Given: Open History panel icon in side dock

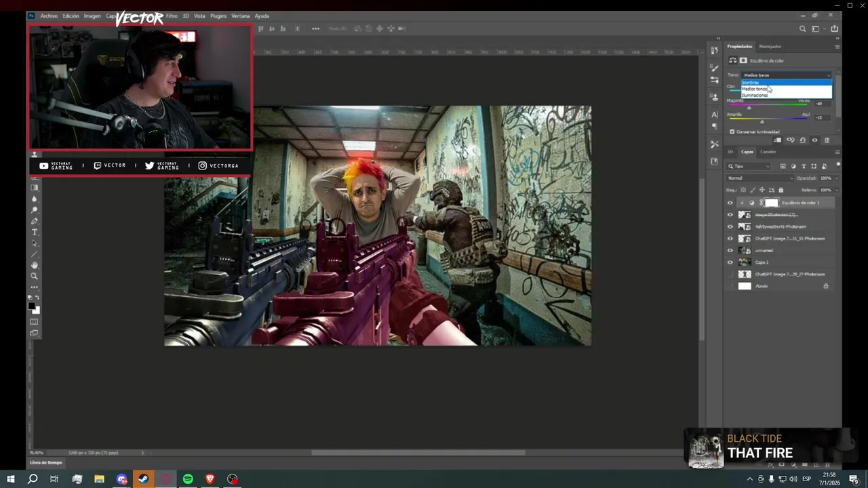Looking at the screenshot, I should tap(714, 51).
